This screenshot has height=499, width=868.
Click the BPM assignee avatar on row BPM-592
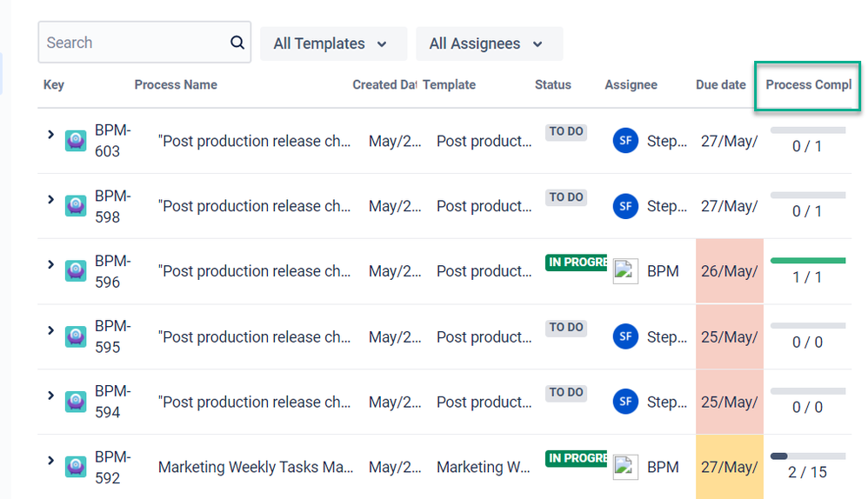pos(625,467)
